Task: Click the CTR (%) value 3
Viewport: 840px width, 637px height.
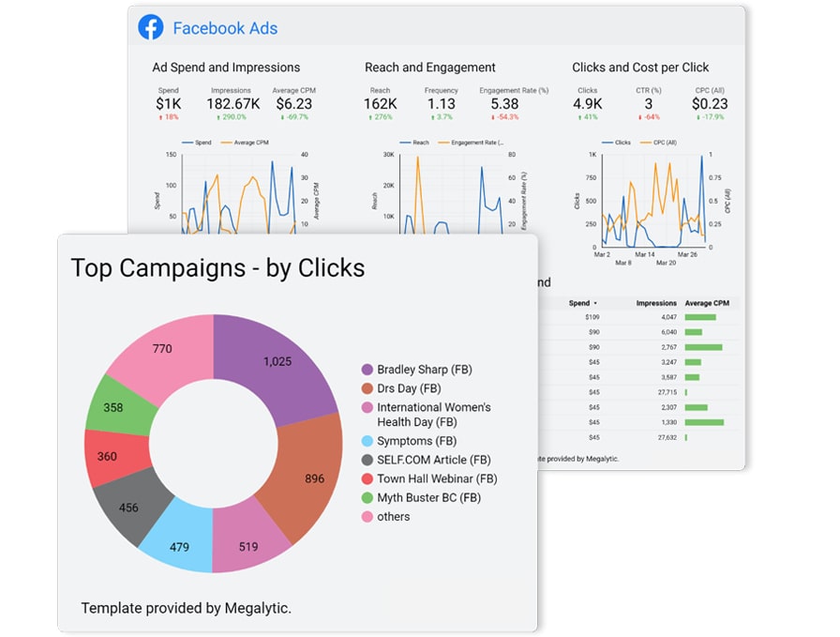Action: [648, 103]
